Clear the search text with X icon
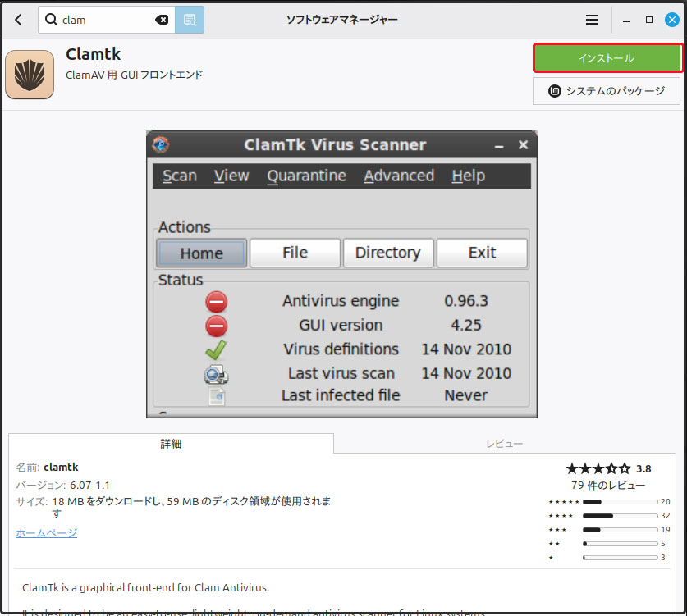 click(x=162, y=20)
